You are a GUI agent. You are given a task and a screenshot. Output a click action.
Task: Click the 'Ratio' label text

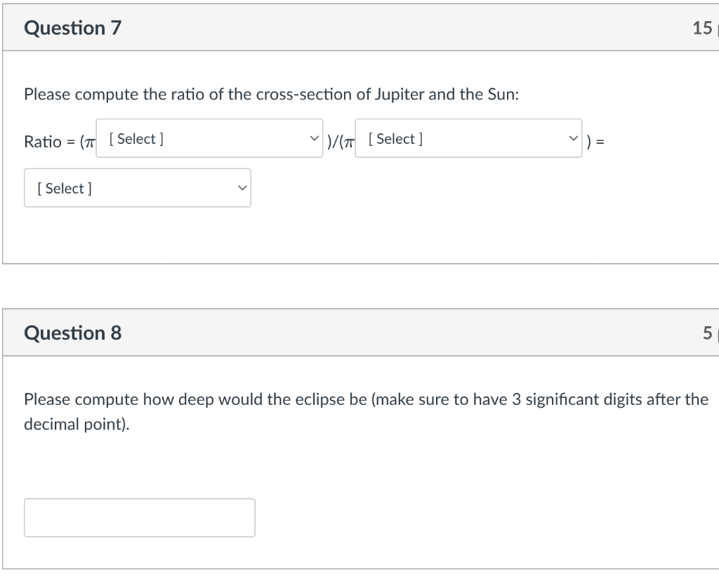tap(43, 142)
